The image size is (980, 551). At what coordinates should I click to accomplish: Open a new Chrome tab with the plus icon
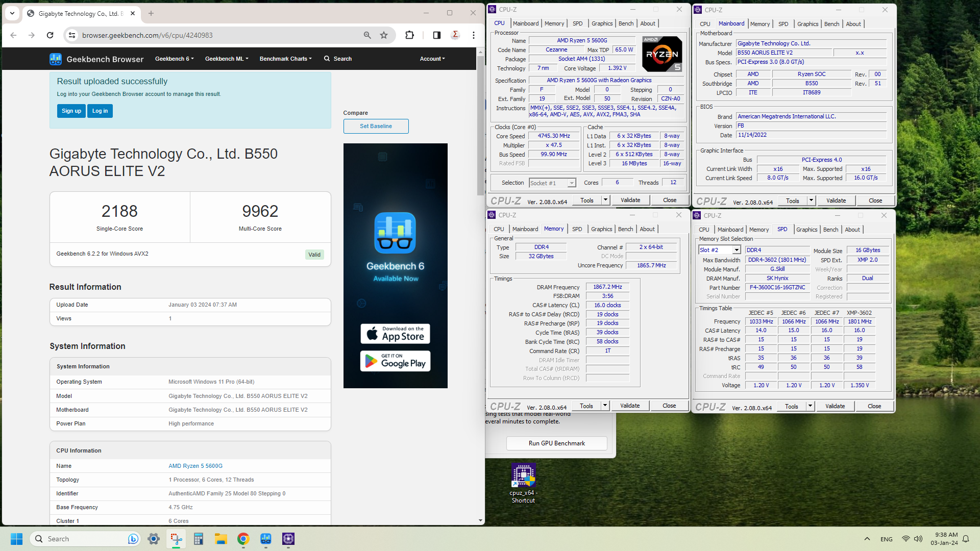point(151,13)
